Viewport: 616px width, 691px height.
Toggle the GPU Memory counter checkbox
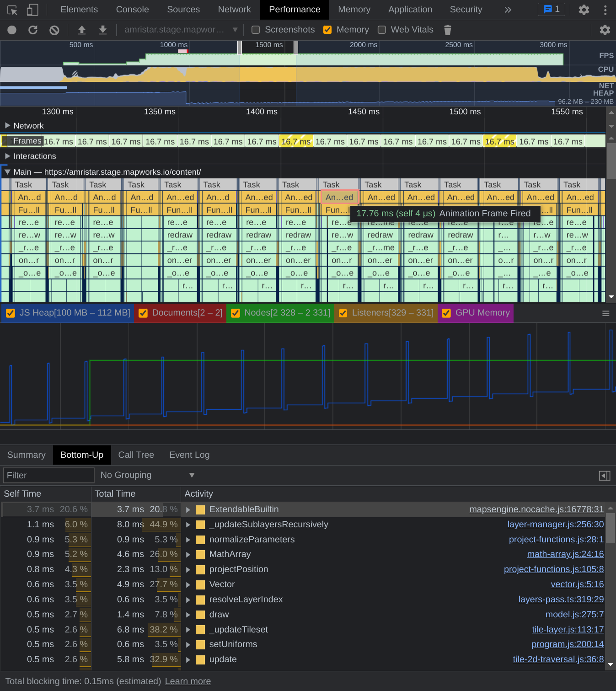pyautogui.click(x=446, y=313)
